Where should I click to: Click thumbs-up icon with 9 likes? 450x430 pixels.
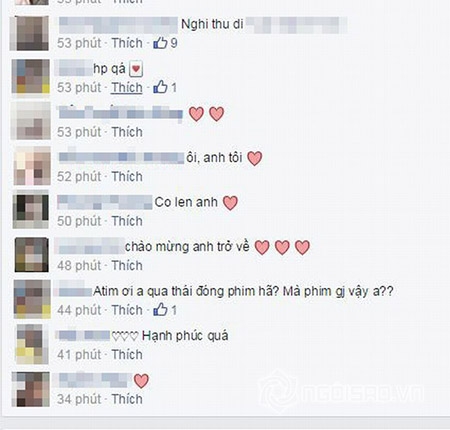[x=160, y=43]
